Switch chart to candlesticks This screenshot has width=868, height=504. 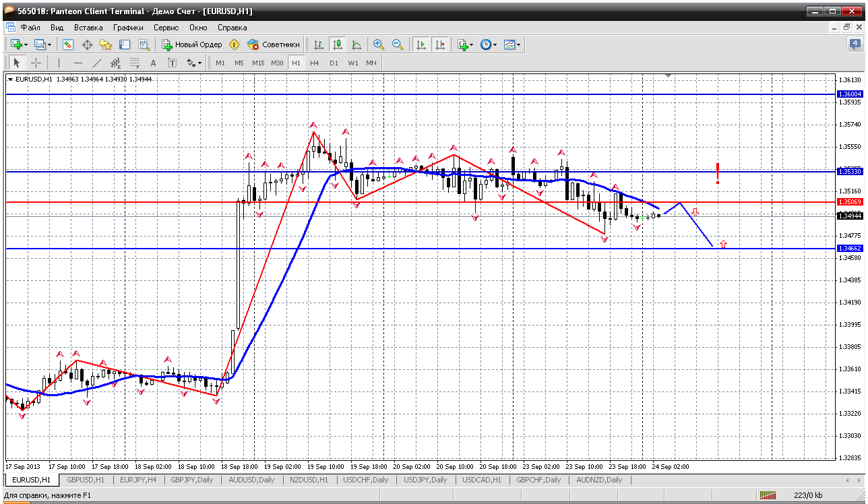coord(338,44)
